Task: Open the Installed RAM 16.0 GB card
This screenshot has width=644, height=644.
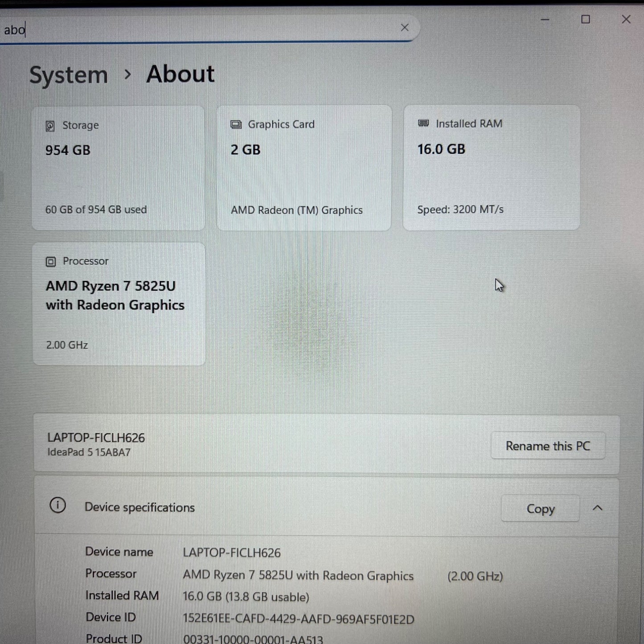Action: pyautogui.click(x=492, y=168)
